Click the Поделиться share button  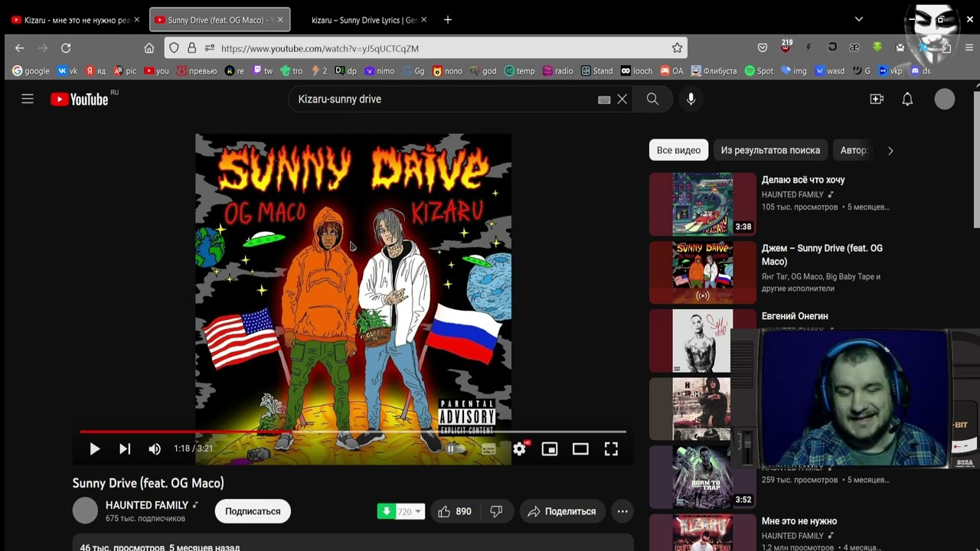pyautogui.click(x=563, y=511)
